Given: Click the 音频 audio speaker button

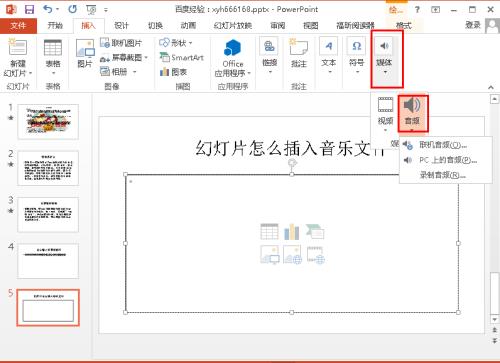Looking at the screenshot, I should click(412, 113).
